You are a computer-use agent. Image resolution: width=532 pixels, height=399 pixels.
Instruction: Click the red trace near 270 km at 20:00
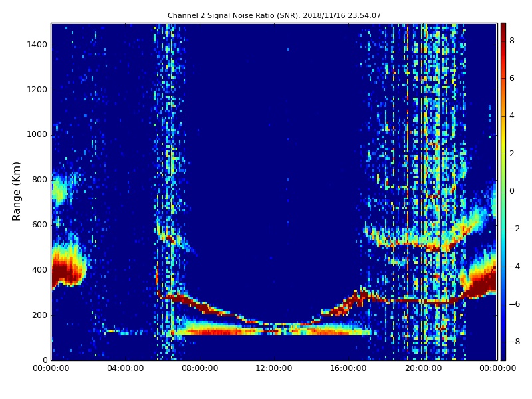coord(423,301)
